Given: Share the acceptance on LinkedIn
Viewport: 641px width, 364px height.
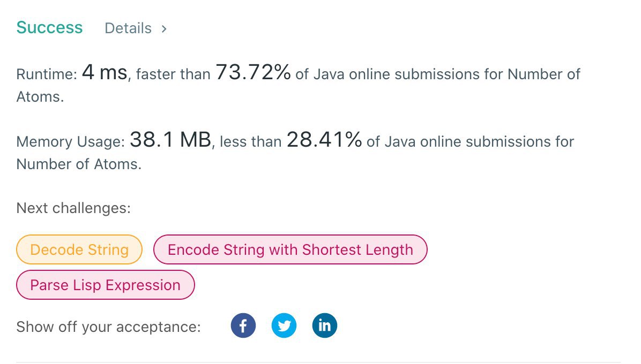Looking at the screenshot, I should pos(325,325).
